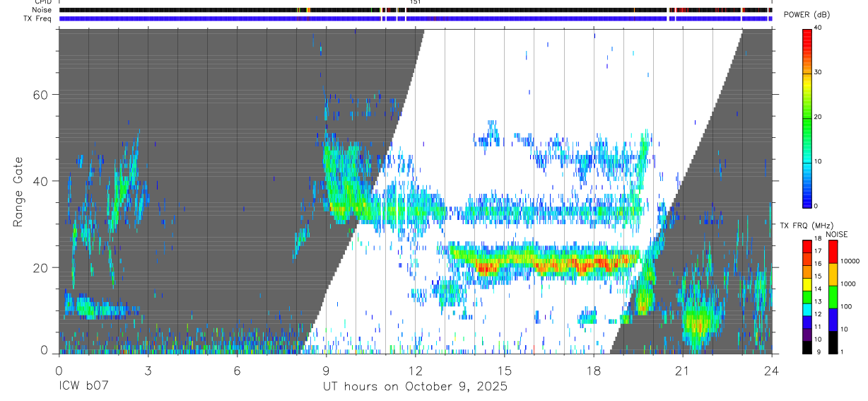The height and width of the screenshot is (401, 868).
Task: Click 'UT hours on October 9, 2025' axis title
Action: 415,387
